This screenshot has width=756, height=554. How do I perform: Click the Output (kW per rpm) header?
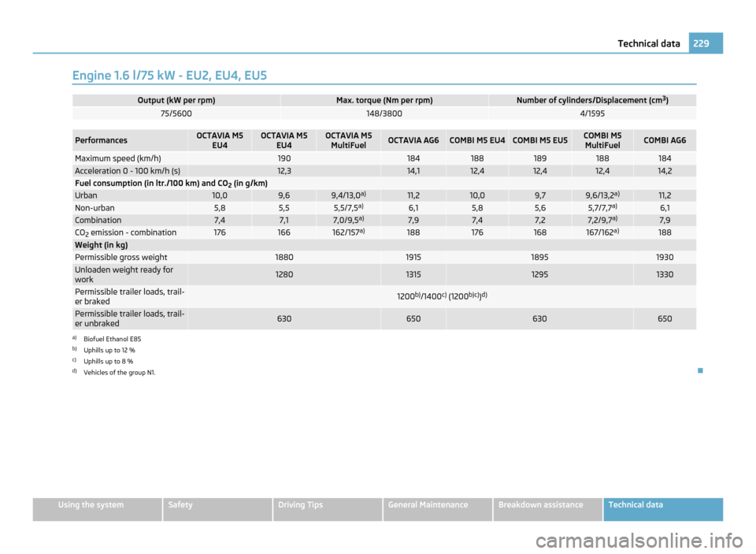pyautogui.click(x=176, y=100)
